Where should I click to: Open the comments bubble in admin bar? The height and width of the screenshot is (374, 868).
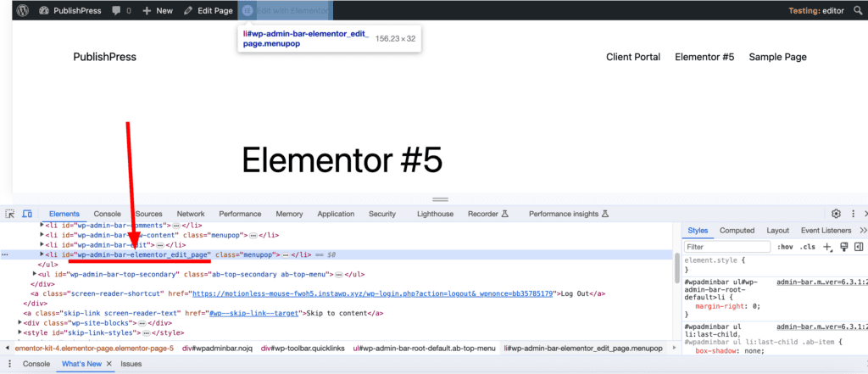[121, 10]
